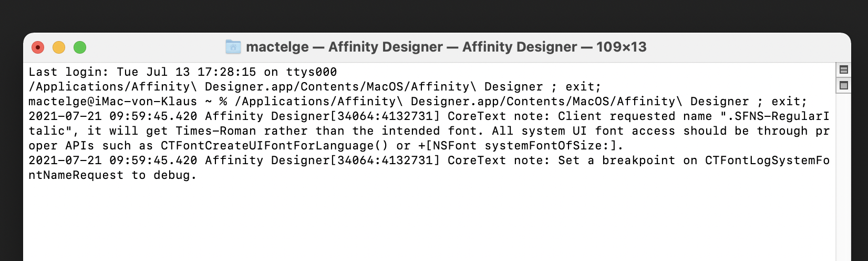The width and height of the screenshot is (868, 261).
Task: Click the close split pane icon below it
Action: click(x=844, y=85)
